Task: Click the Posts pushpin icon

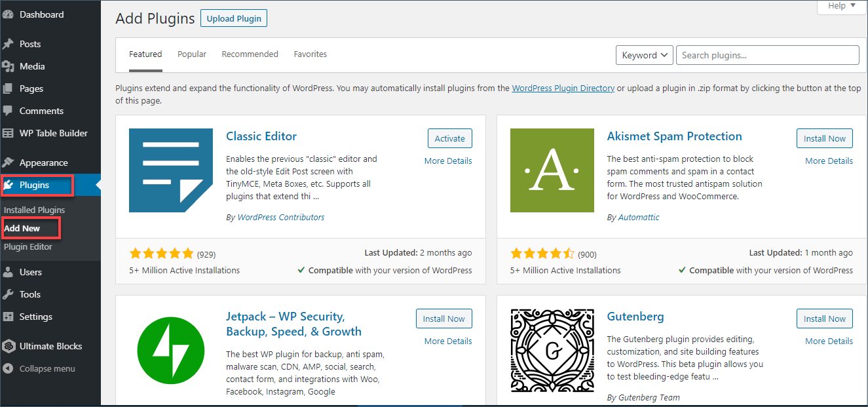Action: (9, 44)
